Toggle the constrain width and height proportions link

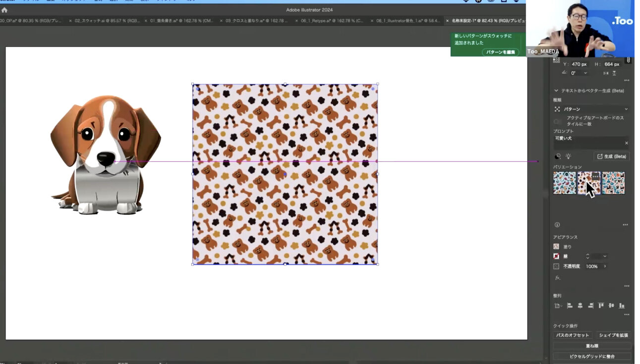click(x=628, y=60)
